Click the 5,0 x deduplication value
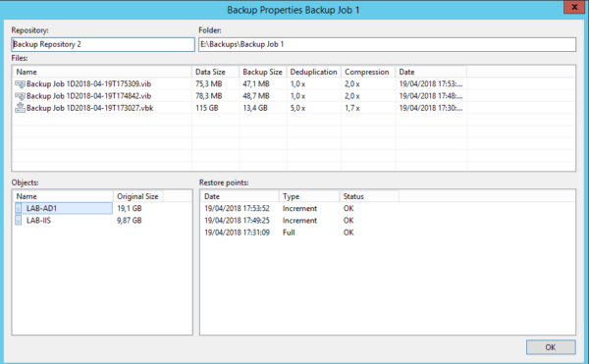This screenshot has height=364, width=589. tap(297, 108)
